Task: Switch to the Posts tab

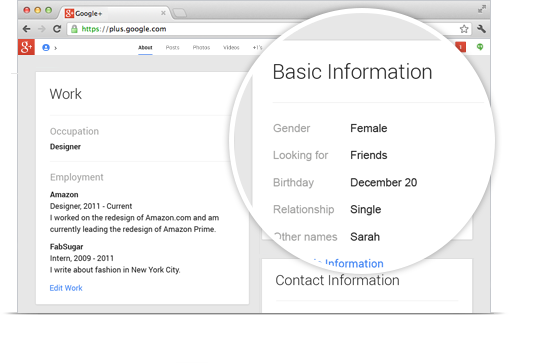Action: (173, 47)
